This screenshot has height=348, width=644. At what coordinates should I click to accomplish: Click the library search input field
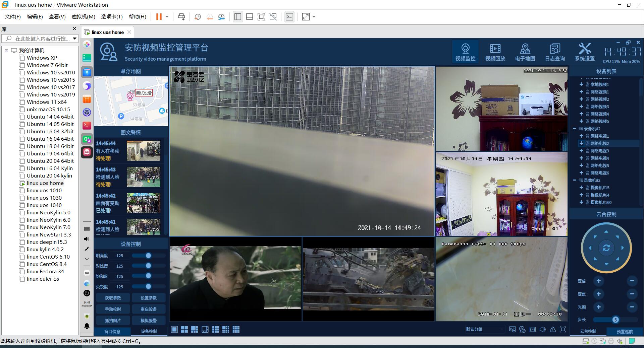[40, 39]
